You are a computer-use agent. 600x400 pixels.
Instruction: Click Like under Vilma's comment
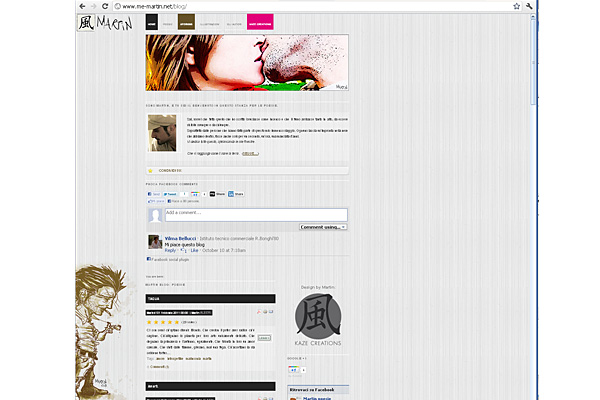point(194,250)
